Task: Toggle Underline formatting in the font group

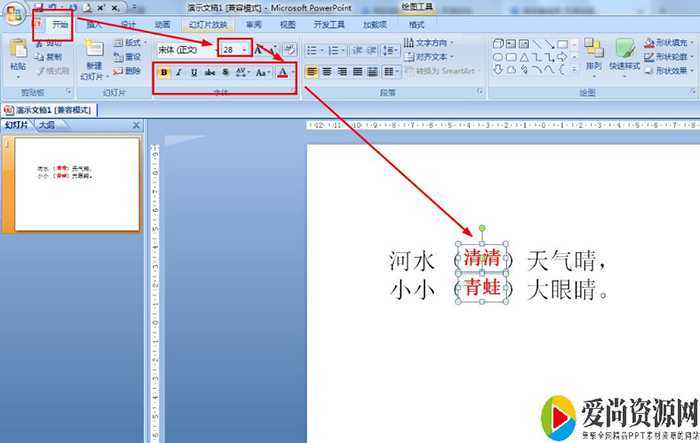Action: click(194, 72)
